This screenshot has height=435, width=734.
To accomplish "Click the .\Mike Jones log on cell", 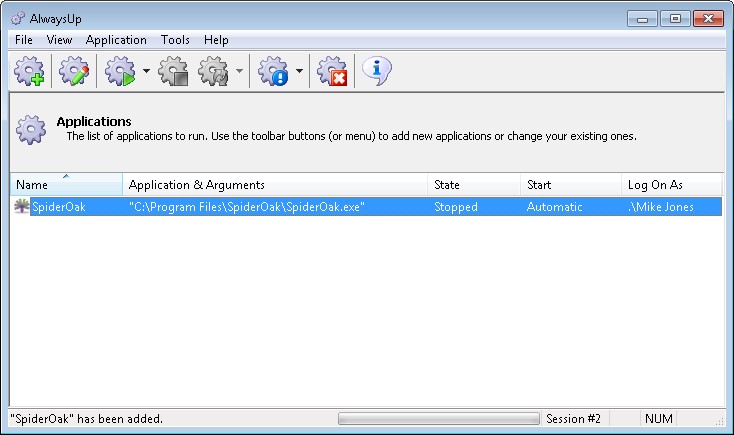I will coord(661,207).
